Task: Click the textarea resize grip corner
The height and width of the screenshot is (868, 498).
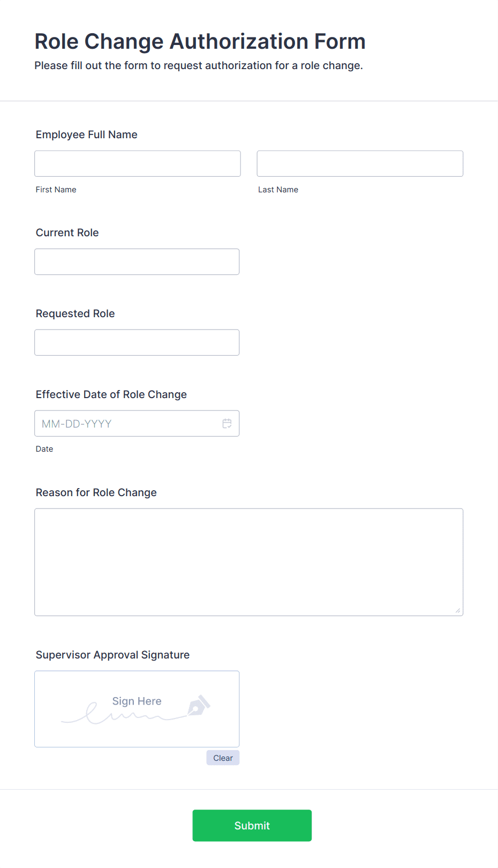Action: 458,610
